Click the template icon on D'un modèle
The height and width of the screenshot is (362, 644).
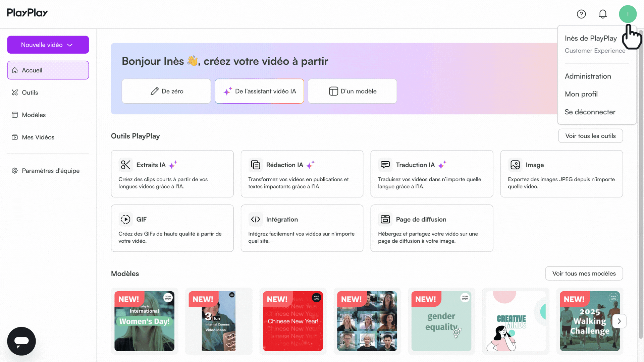(x=333, y=91)
